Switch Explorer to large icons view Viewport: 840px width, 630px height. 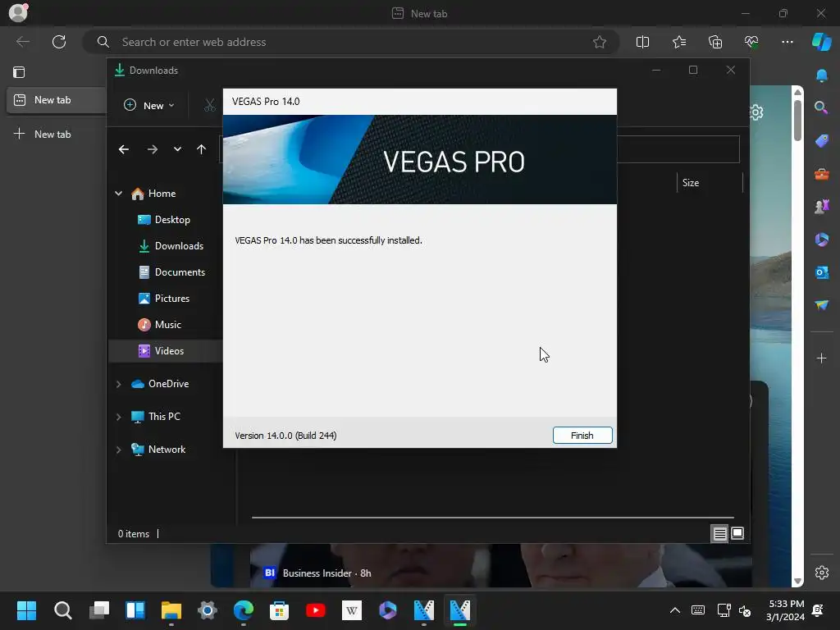(x=737, y=533)
